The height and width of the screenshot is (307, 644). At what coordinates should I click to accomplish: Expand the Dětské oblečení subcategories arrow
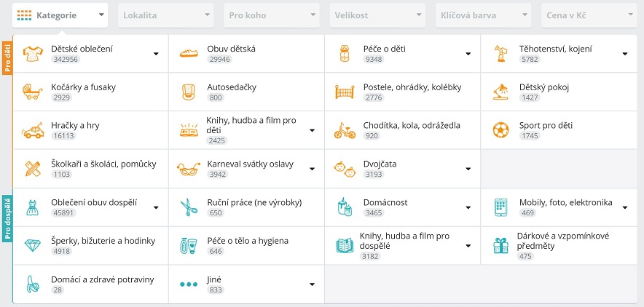pos(156,54)
